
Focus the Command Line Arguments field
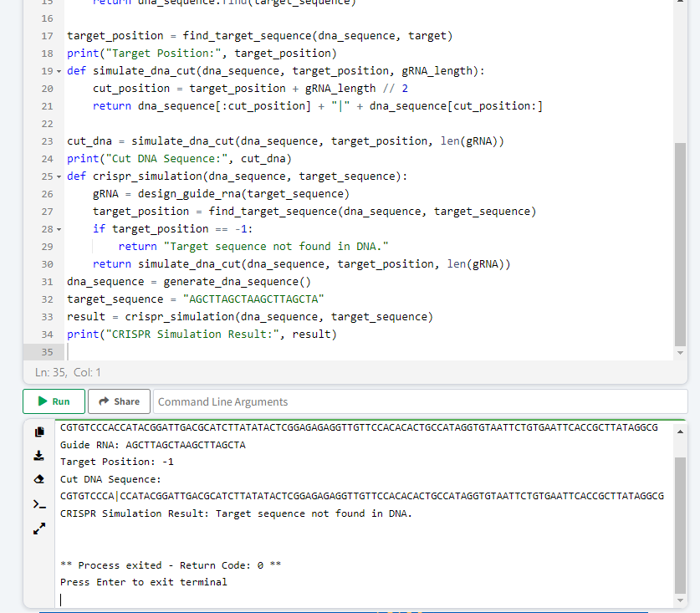click(420, 401)
